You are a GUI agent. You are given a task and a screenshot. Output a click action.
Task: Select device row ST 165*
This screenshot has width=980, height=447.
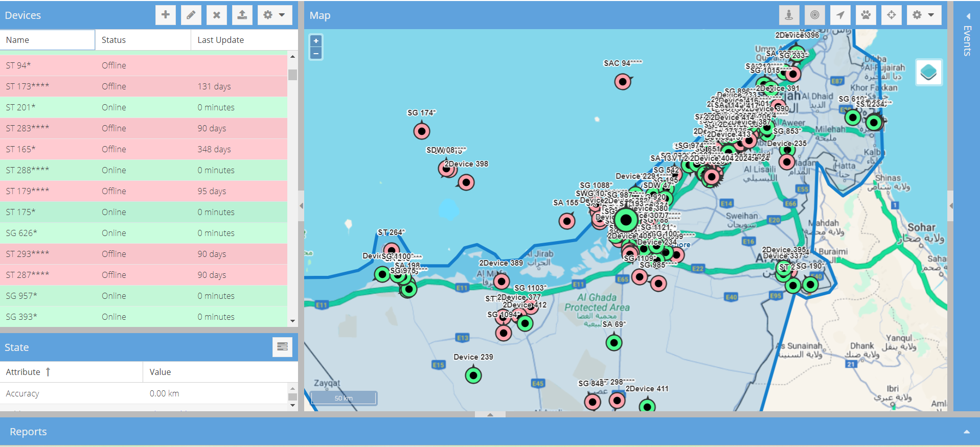coord(144,149)
